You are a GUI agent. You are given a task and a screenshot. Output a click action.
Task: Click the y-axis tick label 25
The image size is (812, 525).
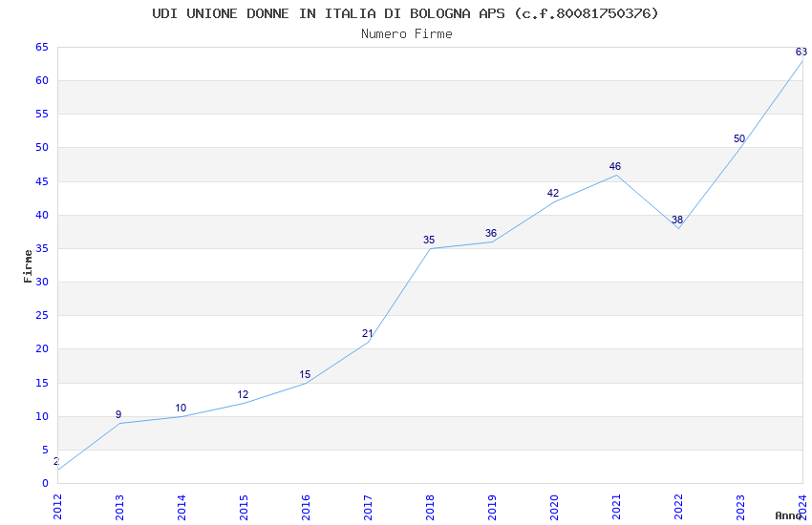[42, 315]
